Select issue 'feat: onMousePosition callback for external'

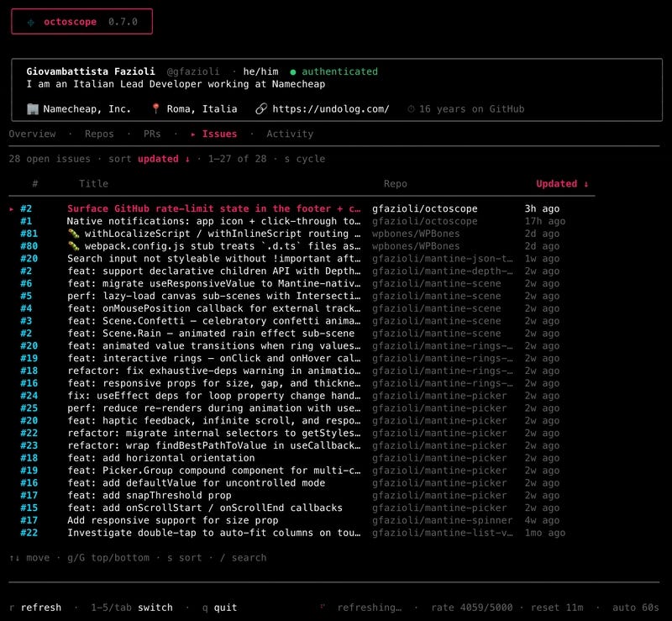[302, 308]
